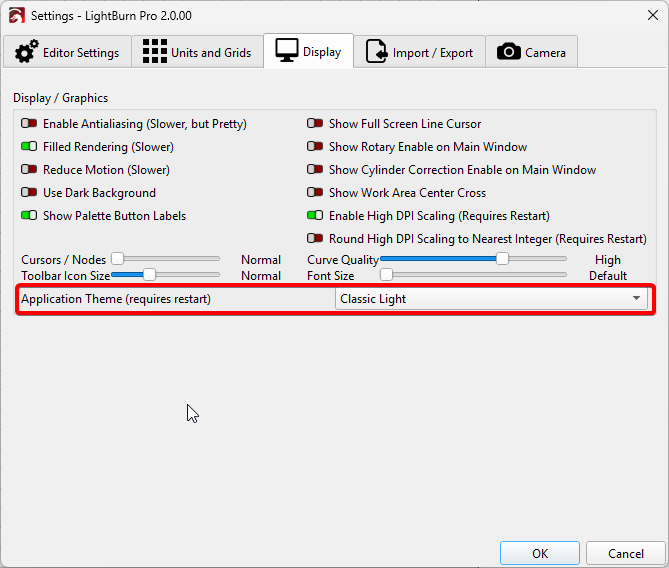Open the Import / Export tab

[419, 52]
